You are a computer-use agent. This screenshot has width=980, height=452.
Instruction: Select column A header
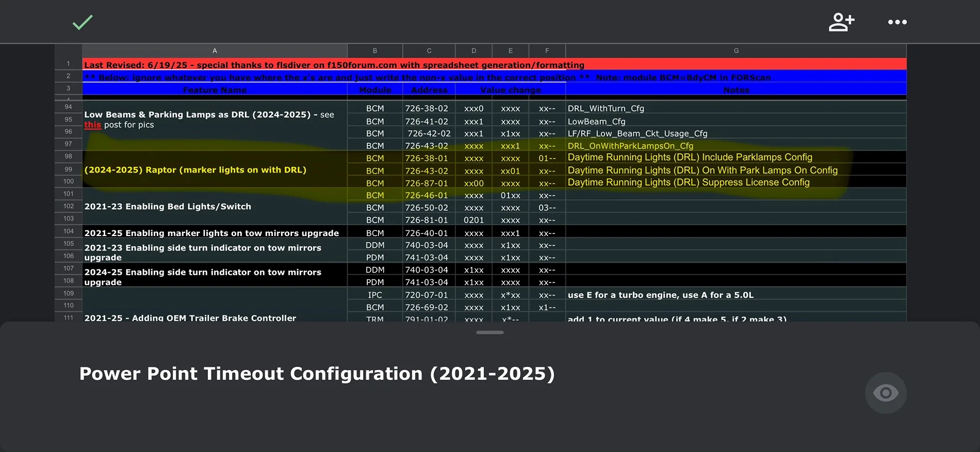coord(215,51)
